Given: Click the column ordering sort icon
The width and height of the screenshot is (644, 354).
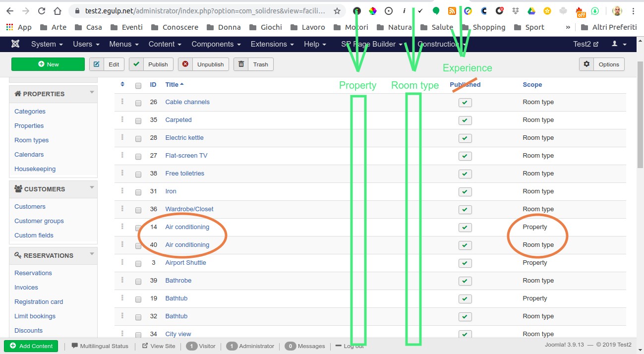Looking at the screenshot, I should coord(122,85).
